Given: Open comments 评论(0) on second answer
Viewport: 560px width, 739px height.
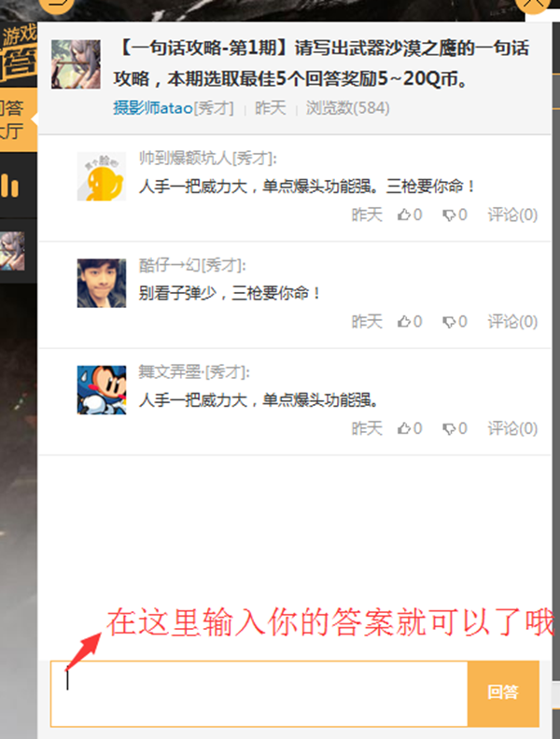Looking at the screenshot, I should (512, 322).
